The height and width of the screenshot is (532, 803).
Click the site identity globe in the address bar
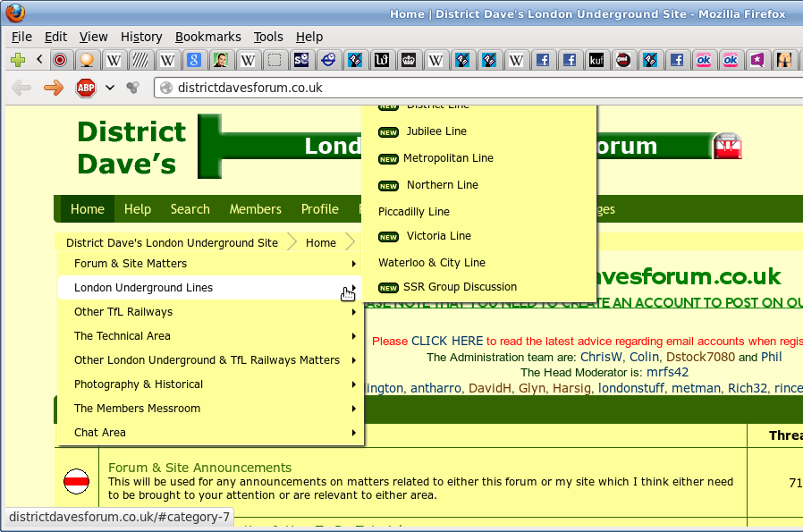click(165, 88)
